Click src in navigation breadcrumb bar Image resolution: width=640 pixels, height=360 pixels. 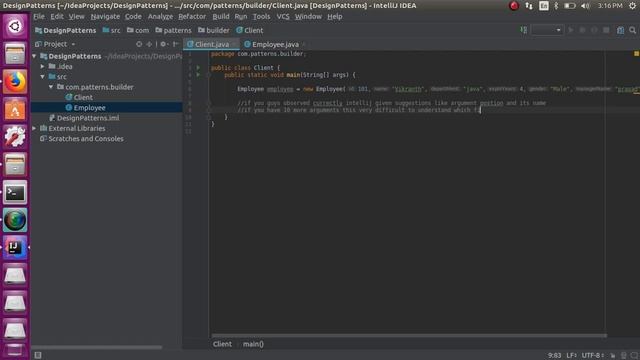pos(112,31)
